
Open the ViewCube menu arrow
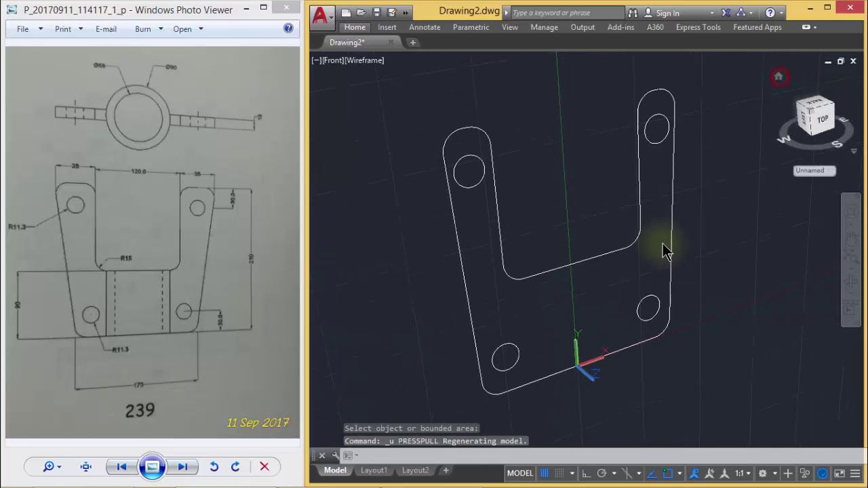click(854, 152)
